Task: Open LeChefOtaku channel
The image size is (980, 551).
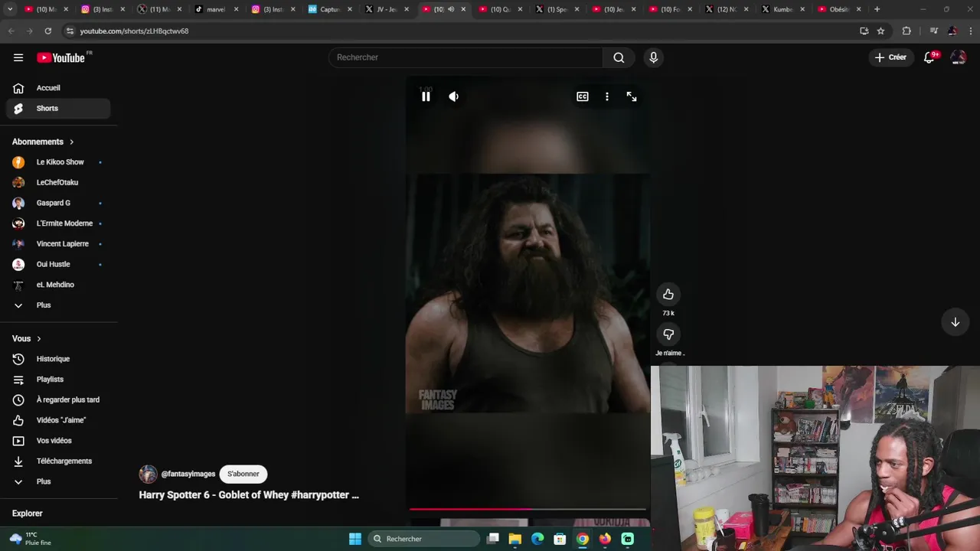Action: click(x=58, y=182)
